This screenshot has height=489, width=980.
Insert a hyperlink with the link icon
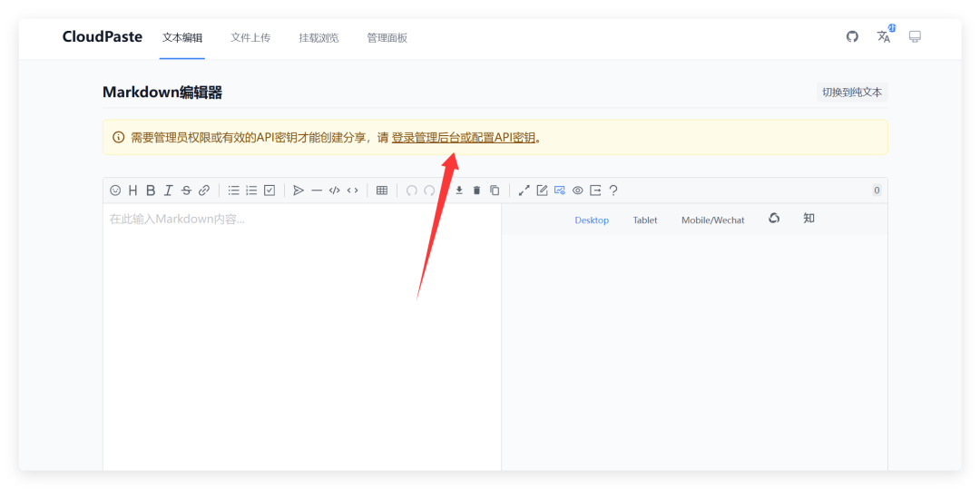(x=204, y=191)
